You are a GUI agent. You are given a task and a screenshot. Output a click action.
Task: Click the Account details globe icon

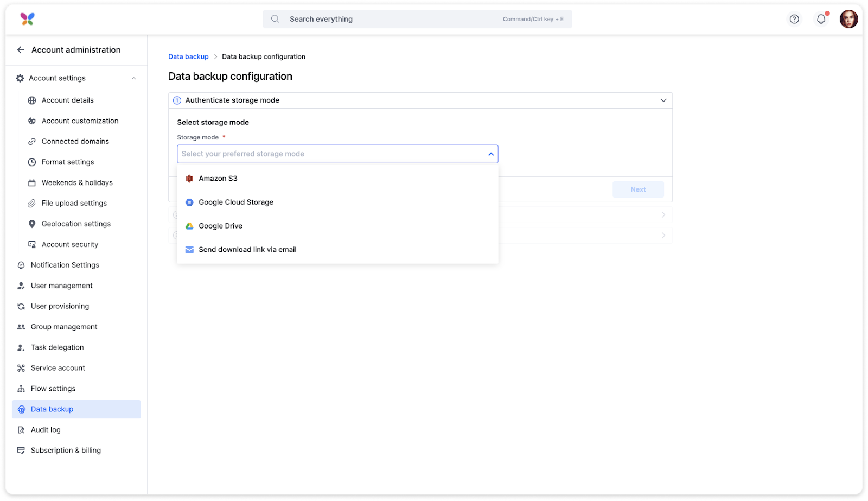tap(32, 100)
